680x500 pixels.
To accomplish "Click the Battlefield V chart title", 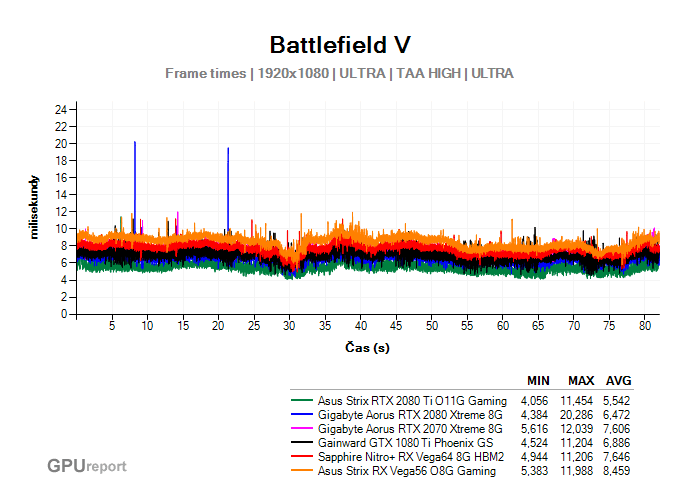I will (x=340, y=45).
